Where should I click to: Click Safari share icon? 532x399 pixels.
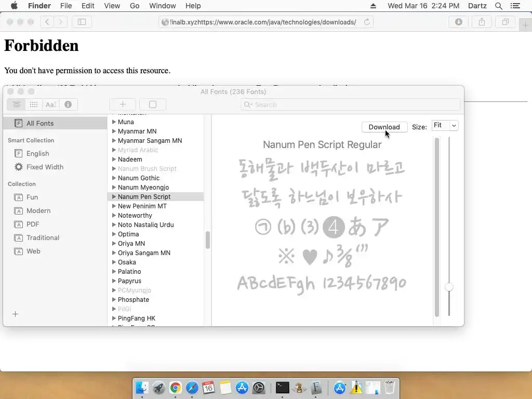point(482,22)
